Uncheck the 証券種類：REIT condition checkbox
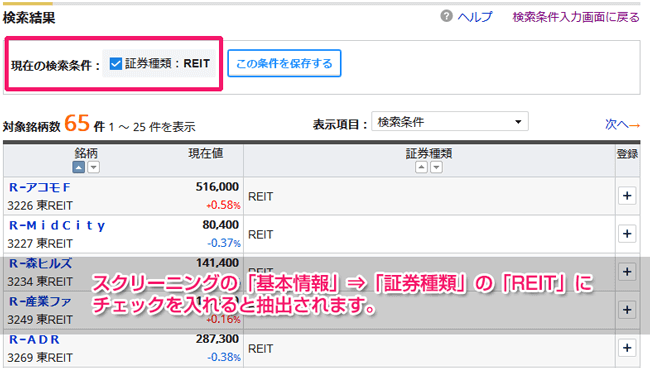 (x=116, y=63)
